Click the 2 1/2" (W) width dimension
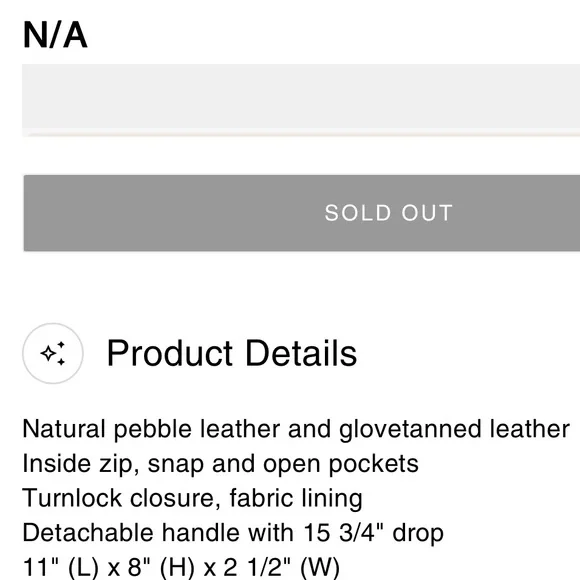 point(281,567)
